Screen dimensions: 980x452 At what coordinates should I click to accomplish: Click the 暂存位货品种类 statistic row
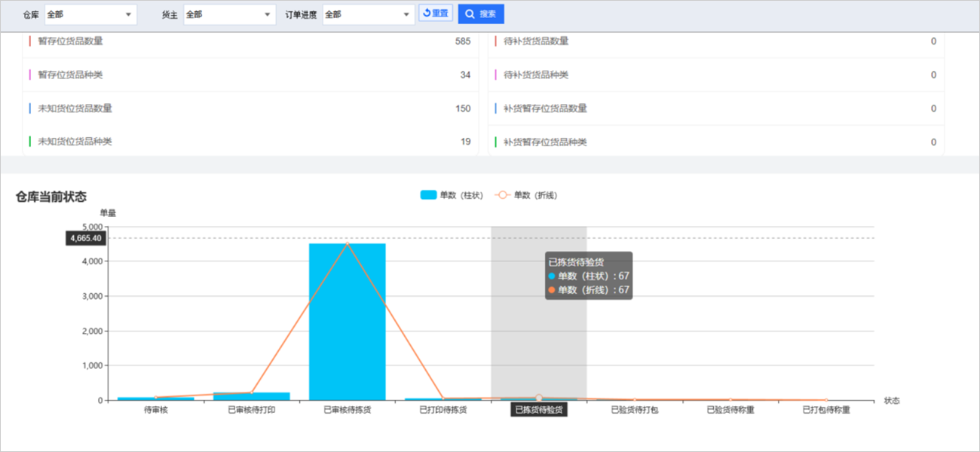pos(250,75)
